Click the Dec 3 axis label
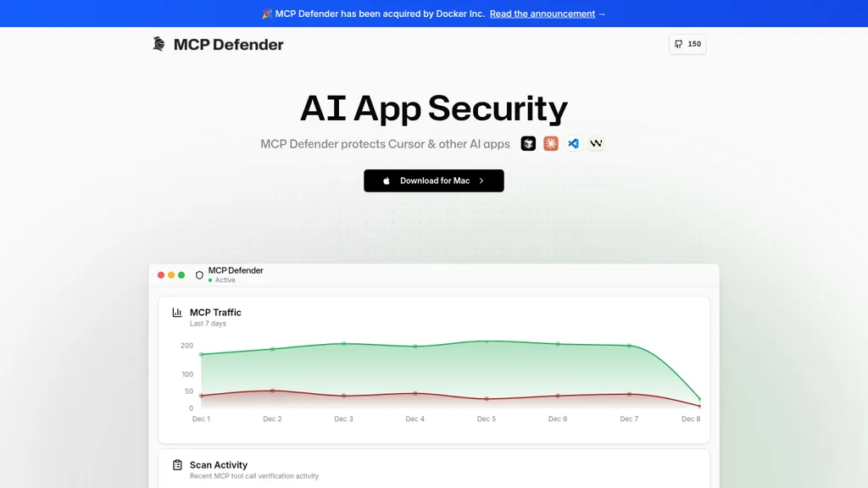Viewport: 868px width, 488px height. [x=344, y=419]
